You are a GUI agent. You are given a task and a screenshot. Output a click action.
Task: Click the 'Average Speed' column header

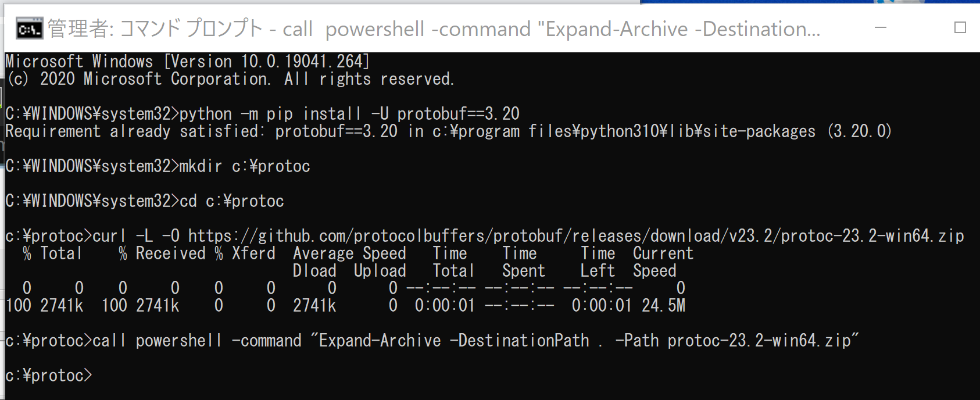pyautogui.click(x=349, y=253)
